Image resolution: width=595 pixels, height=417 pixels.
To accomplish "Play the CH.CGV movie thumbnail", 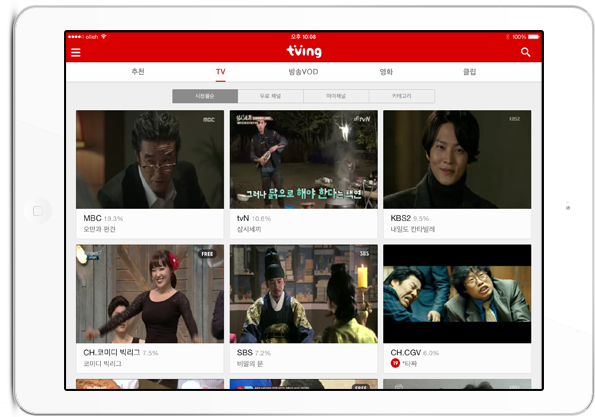I will (457, 294).
